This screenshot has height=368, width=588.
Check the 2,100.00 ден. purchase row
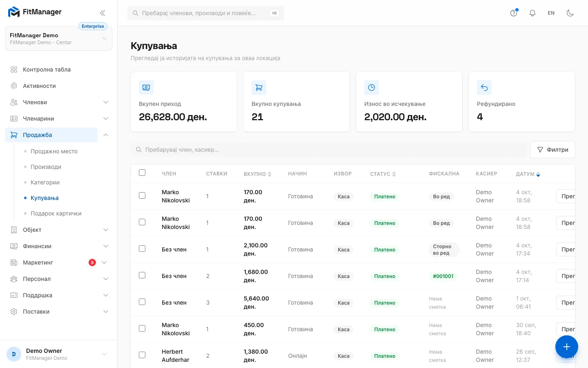(x=142, y=249)
